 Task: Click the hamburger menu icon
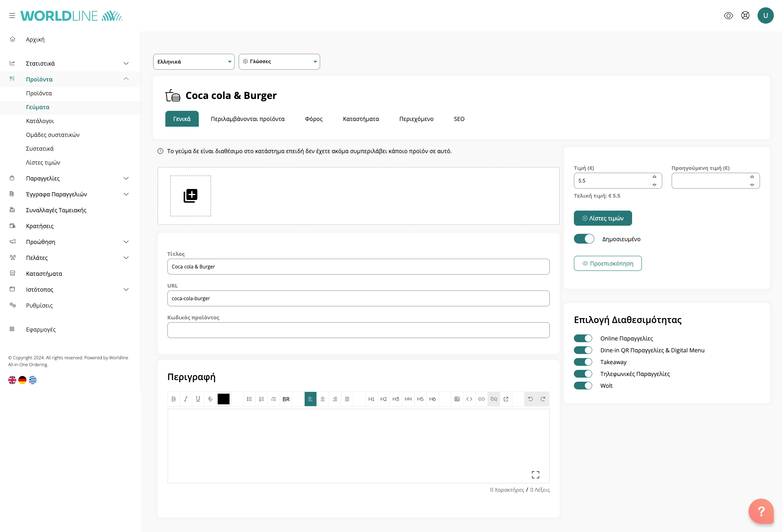[x=12, y=15]
